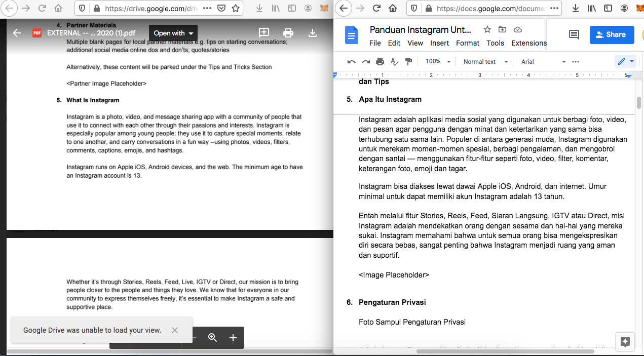644x356 pixels.
Task: Click the PDF viewer print icon
Action: [x=288, y=33]
